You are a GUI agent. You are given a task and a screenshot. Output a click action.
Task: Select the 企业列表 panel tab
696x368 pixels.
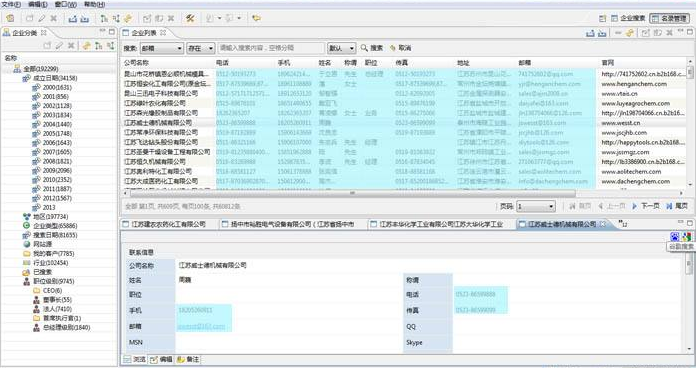pyautogui.click(x=144, y=33)
